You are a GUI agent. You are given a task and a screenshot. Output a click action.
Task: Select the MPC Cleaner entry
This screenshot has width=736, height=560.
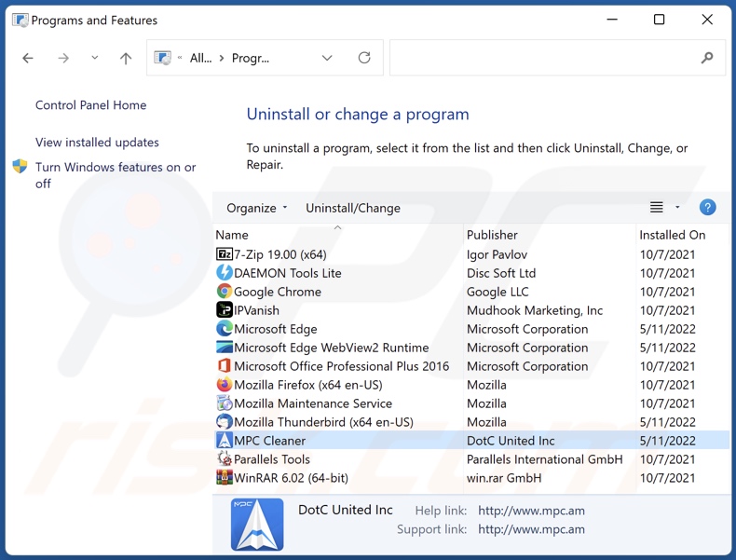point(471,441)
